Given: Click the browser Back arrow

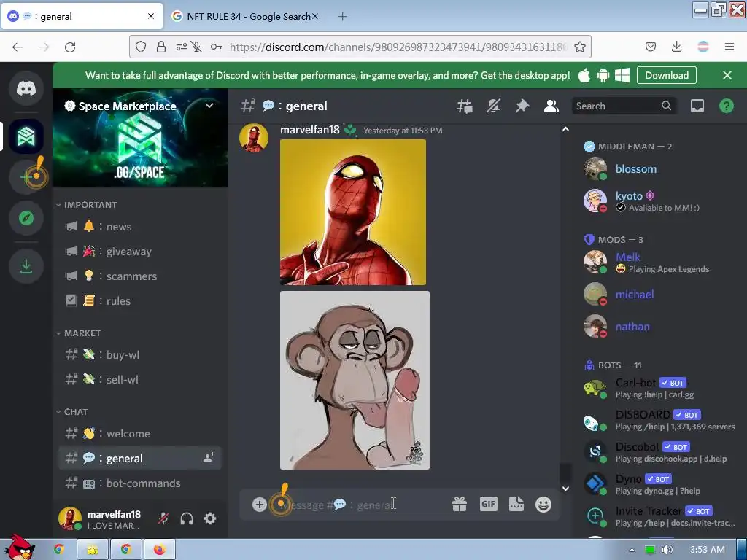Looking at the screenshot, I should click(x=18, y=47).
